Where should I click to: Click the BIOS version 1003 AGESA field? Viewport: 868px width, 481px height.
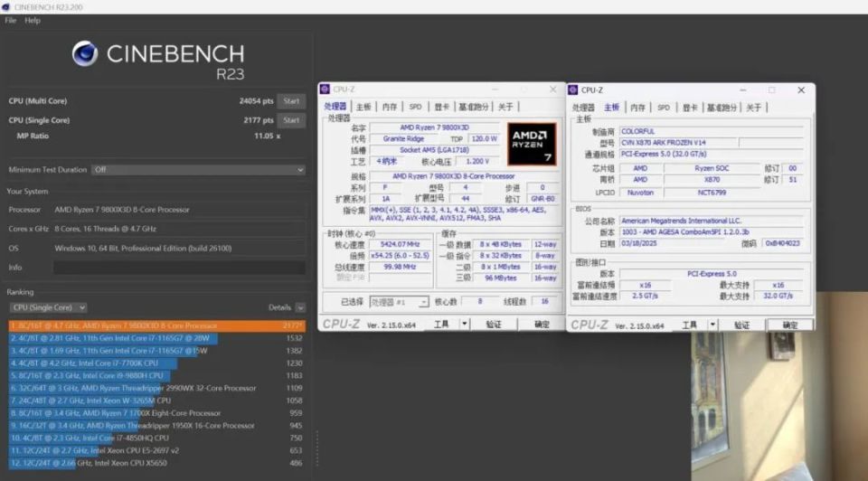[711, 232]
